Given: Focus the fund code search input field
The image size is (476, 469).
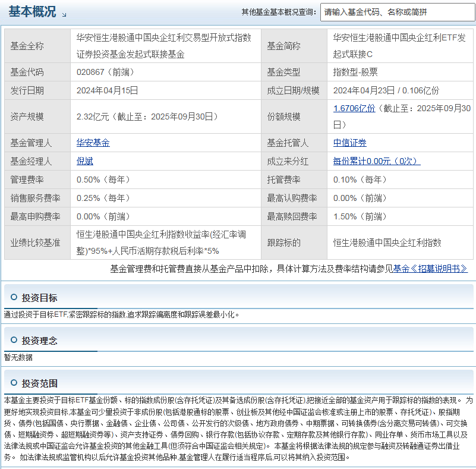Looking at the screenshot, I should 398,12.
